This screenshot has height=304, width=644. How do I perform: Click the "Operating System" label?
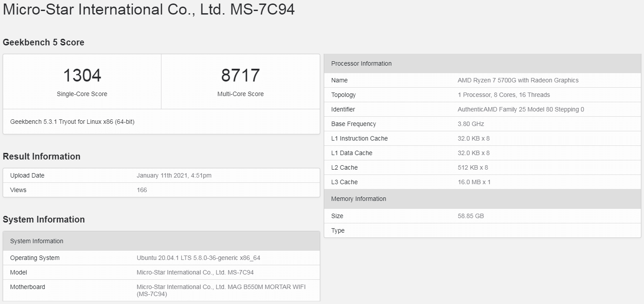click(x=35, y=258)
